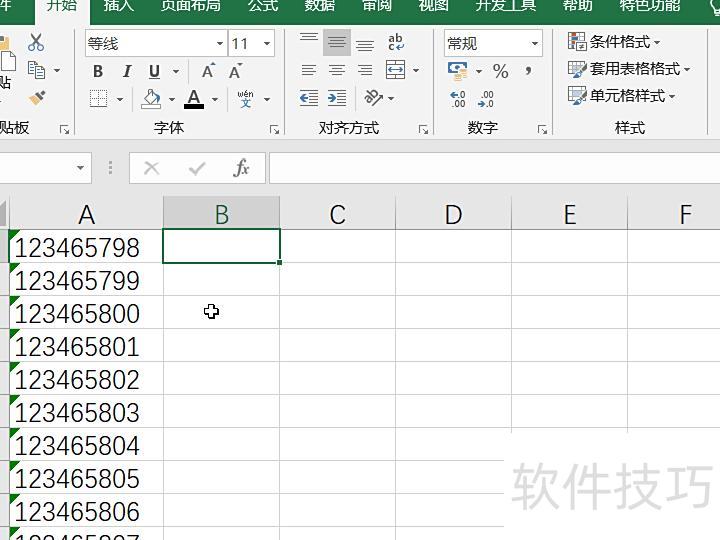This screenshot has height=540, width=720.
Task: Switch to 视图 ribbon tab
Action: [433, 5]
